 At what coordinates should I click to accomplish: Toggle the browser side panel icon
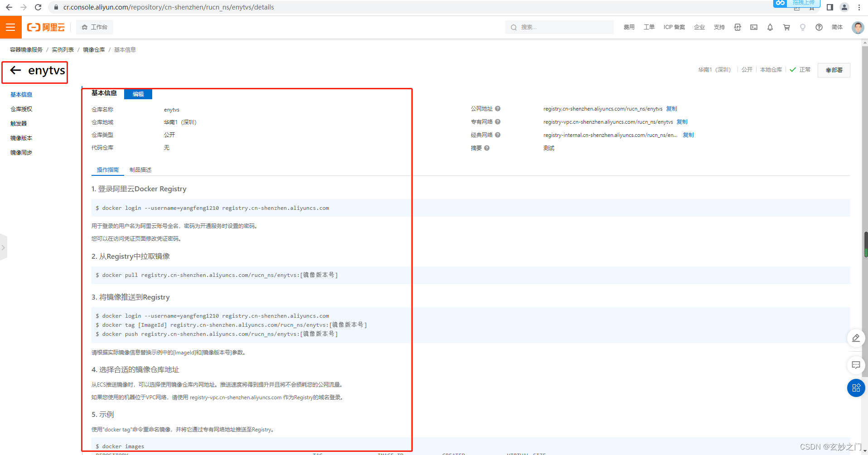pyautogui.click(x=830, y=7)
